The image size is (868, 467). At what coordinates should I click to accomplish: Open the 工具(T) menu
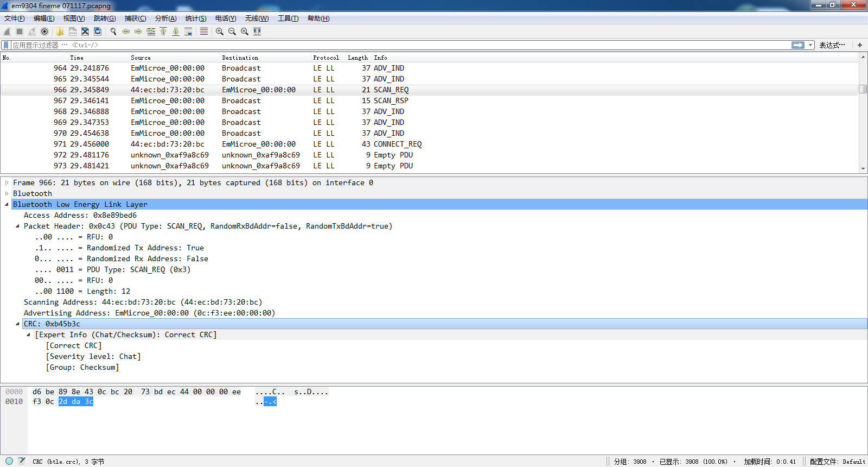coord(288,18)
